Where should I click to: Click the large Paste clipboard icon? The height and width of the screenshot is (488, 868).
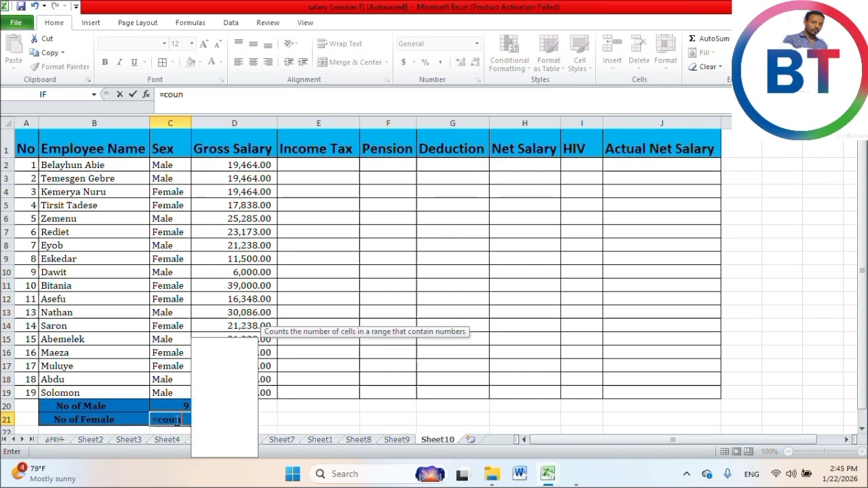pos(14,45)
